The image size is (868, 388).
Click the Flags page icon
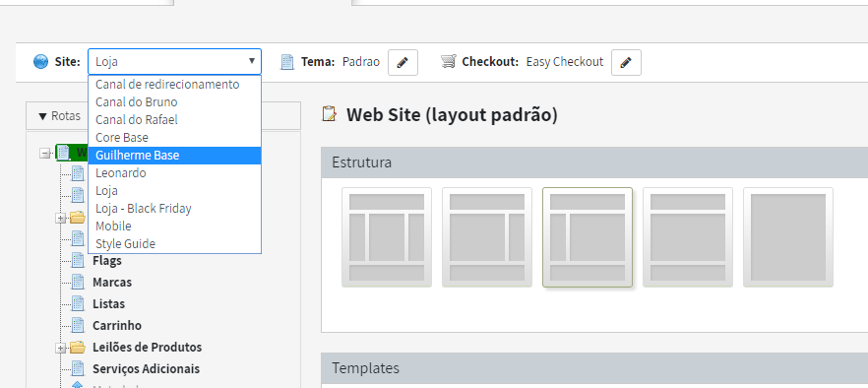[79, 261]
